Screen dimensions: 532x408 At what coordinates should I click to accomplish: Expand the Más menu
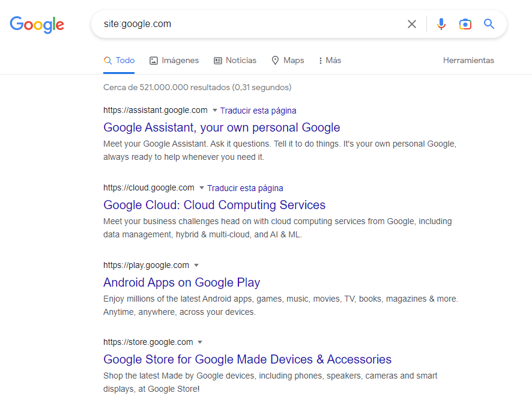(330, 61)
